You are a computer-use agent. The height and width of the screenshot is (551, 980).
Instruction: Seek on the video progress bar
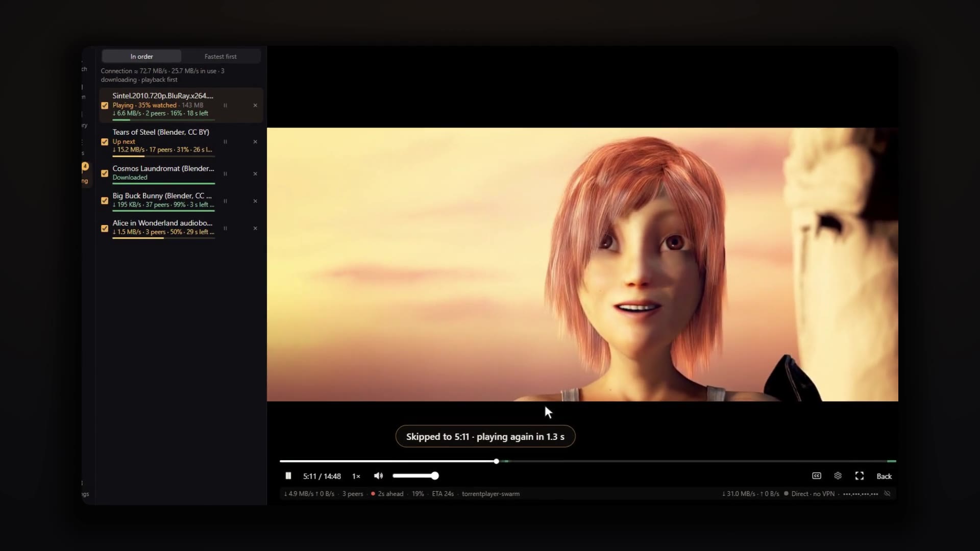[x=587, y=461]
